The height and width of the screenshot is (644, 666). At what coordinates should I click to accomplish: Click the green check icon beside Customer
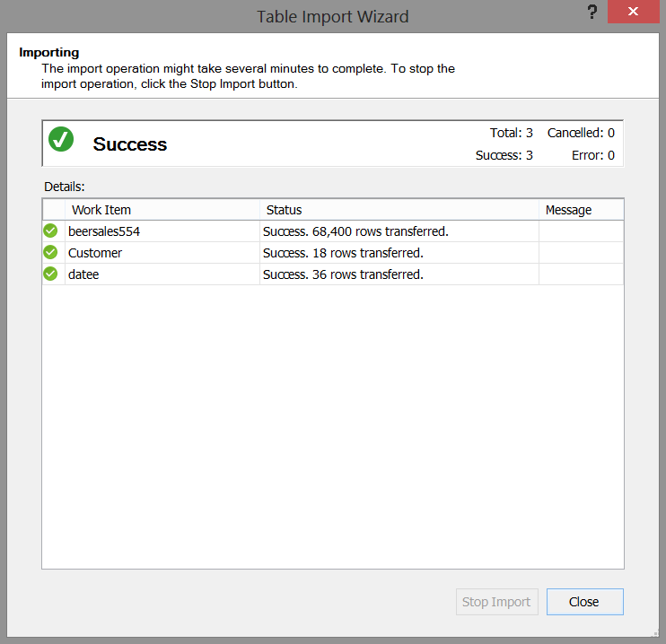point(50,253)
